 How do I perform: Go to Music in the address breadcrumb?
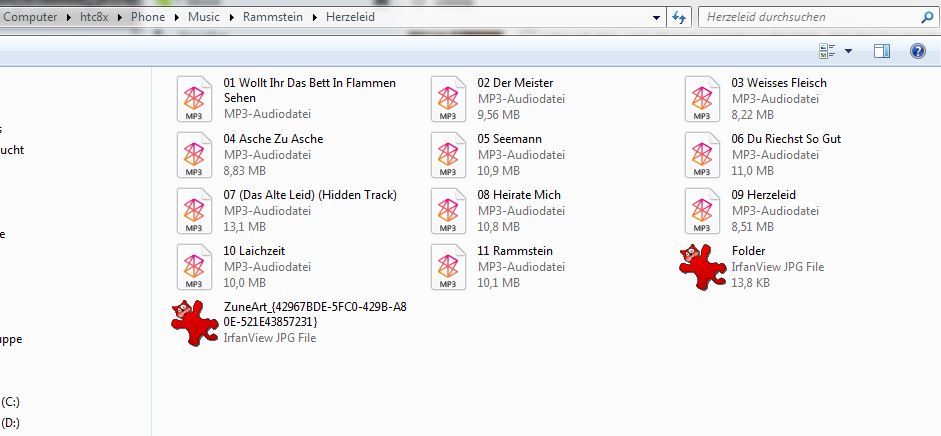coord(204,17)
